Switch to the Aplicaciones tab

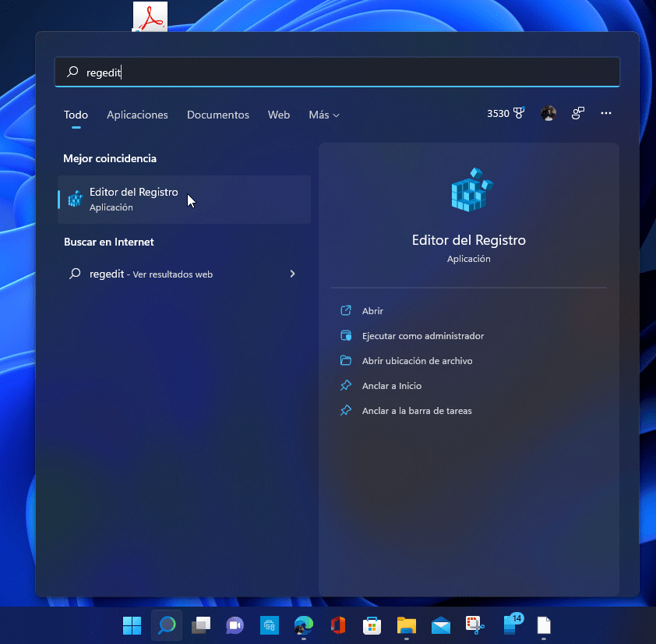click(137, 115)
